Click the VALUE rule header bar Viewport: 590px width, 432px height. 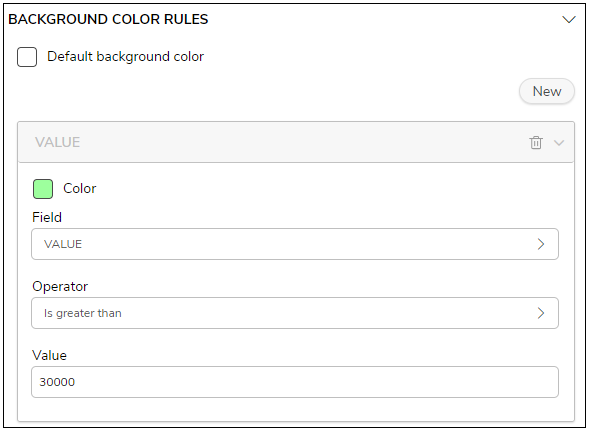click(296, 142)
